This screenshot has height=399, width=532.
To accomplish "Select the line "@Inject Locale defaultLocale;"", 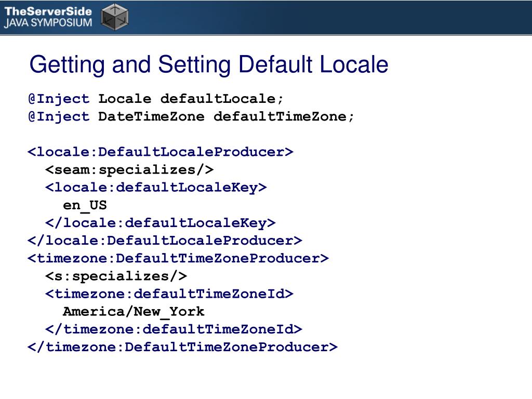I will (x=156, y=99).
